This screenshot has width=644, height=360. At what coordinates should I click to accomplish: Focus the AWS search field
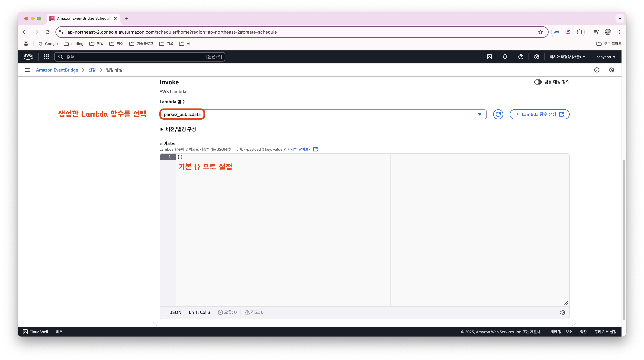coord(140,57)
